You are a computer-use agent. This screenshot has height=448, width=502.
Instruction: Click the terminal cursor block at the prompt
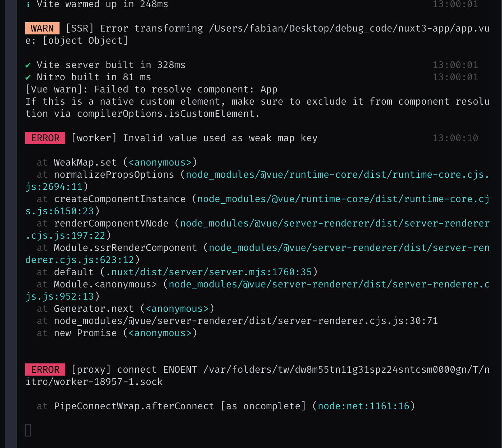tap(28, 430)
